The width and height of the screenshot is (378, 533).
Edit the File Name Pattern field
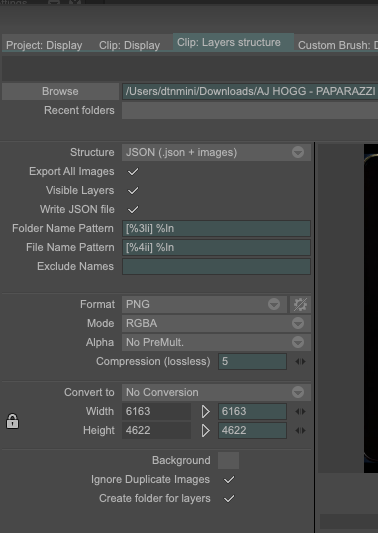[x=216, y=247]
